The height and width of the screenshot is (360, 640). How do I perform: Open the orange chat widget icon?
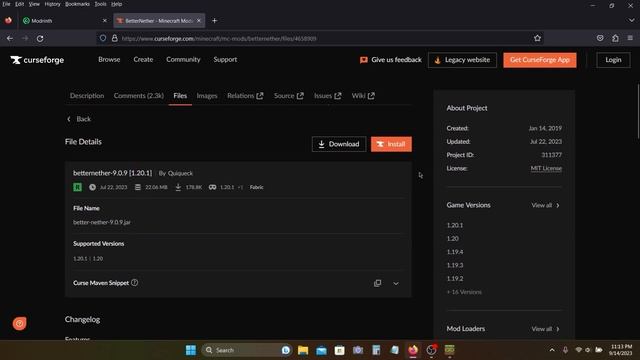(19, 323)
